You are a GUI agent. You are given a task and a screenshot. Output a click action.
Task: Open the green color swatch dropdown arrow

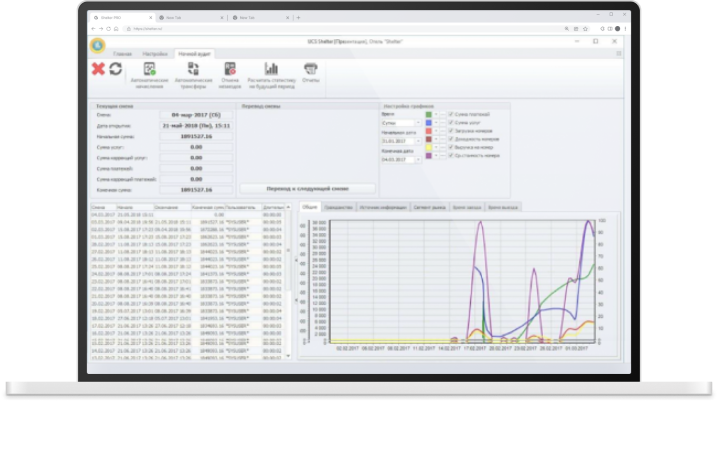click(x=436, y=114)
